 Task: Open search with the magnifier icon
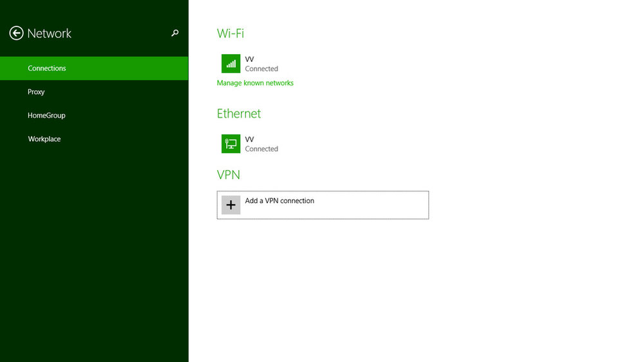(x=175, y=33)
